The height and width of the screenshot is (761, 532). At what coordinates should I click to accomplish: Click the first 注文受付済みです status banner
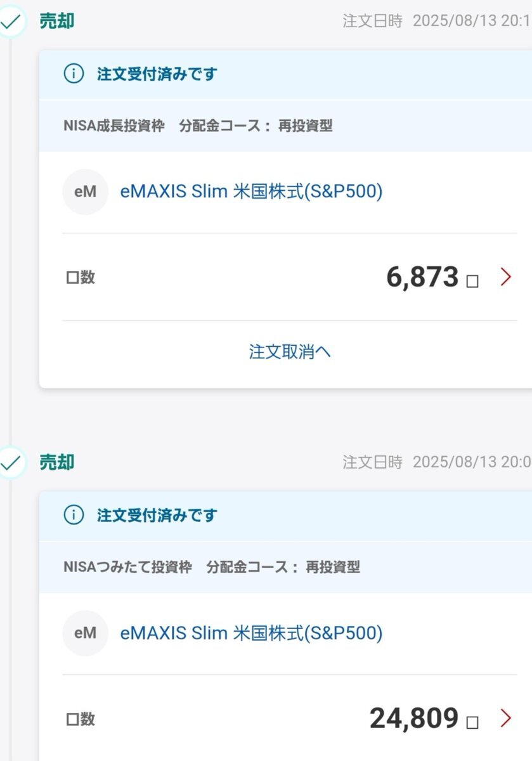tap(285, 74)
